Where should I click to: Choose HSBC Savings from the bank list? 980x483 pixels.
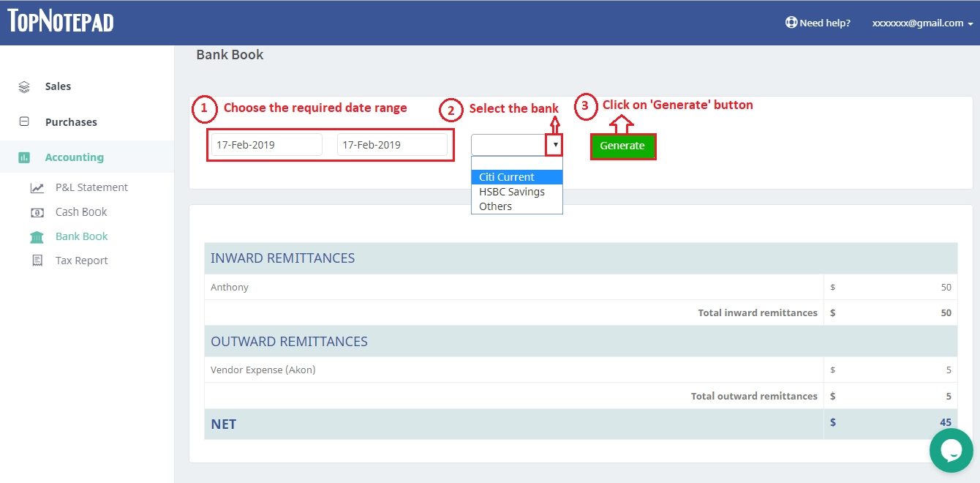point(517,192)
